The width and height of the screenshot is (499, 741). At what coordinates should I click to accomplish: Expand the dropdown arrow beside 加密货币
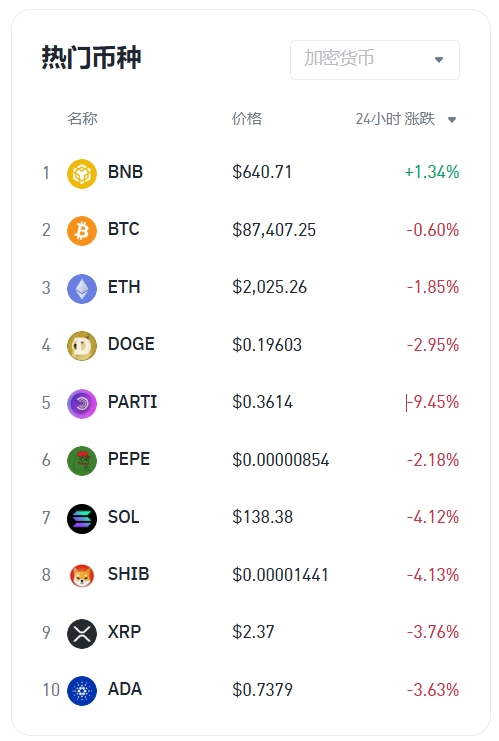click(x=439, y=60)
